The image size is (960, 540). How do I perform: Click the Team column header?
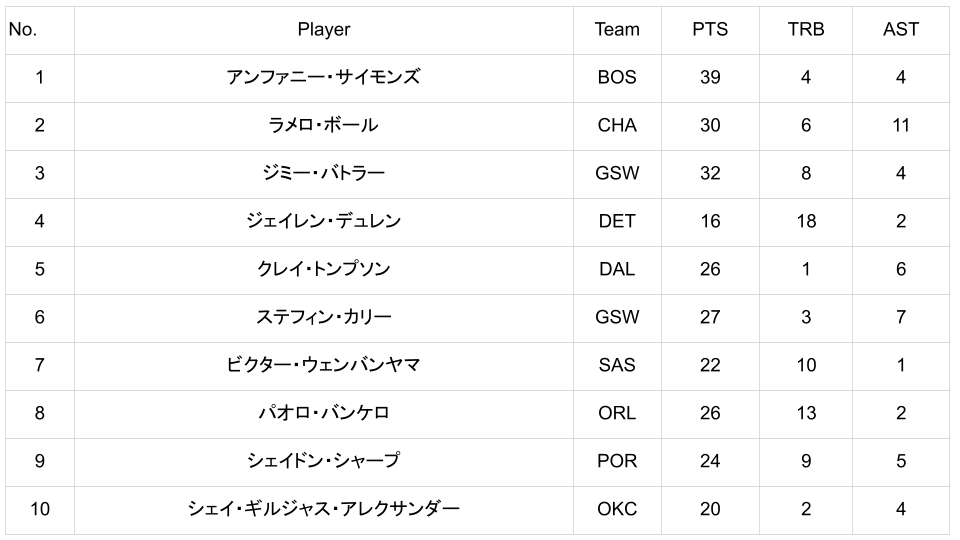pos(617,30)
